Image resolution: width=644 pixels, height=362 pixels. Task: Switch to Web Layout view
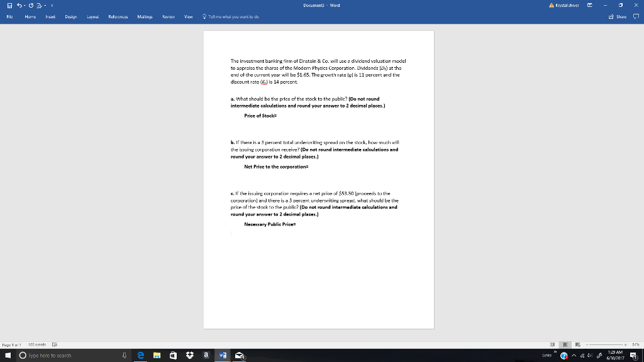click(578, 344)
